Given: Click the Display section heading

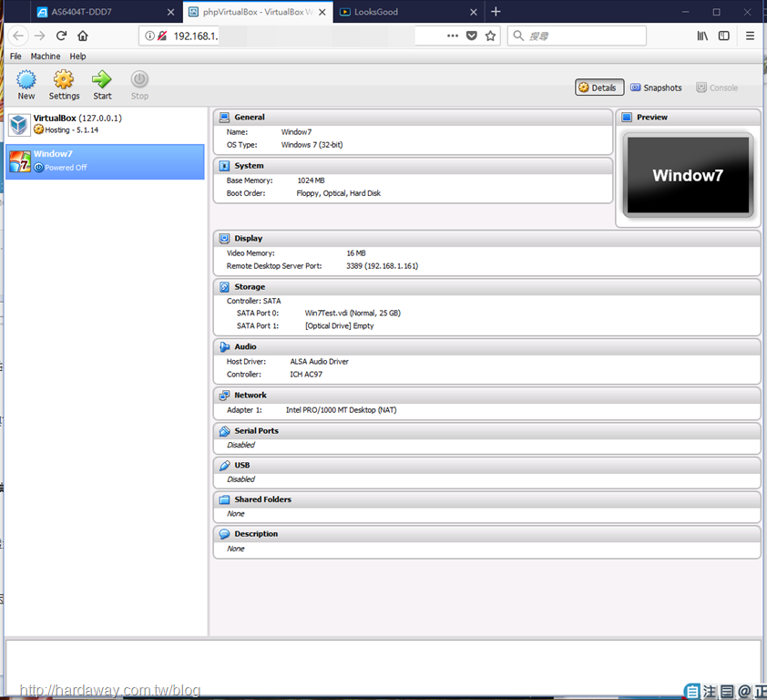Looking at the screenshot, I should click(249, 239).
